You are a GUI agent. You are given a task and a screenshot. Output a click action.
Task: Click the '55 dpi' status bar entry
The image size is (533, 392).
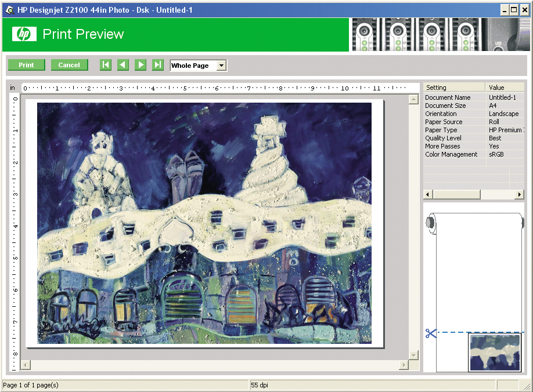click(260, 385)
